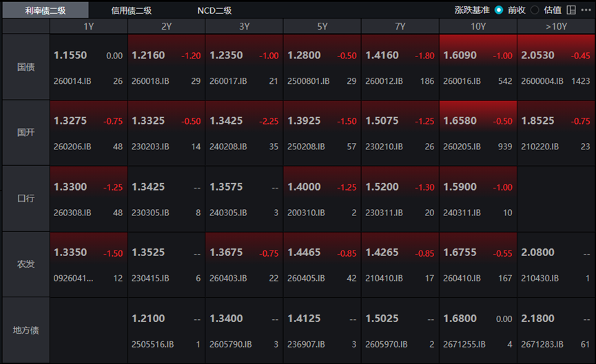
Task: Click the 国开 10Y yield 1.6580
Action: click(x=460, y=121)
